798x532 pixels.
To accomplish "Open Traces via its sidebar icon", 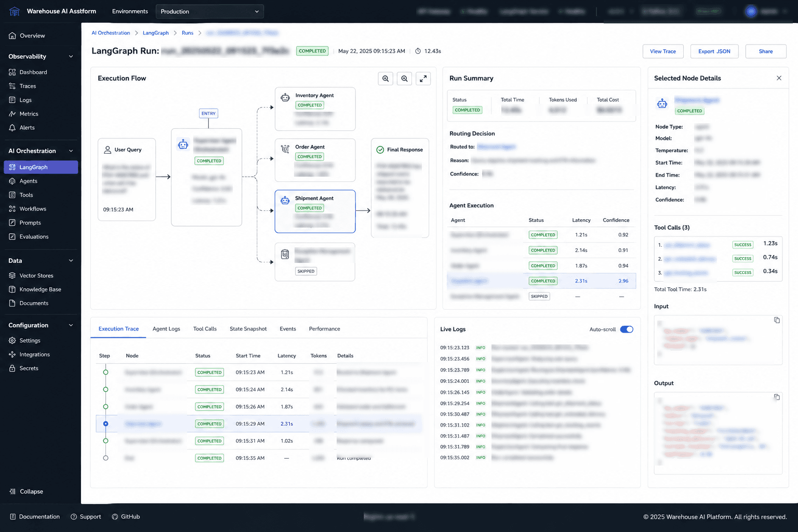I will coord(12,86).
